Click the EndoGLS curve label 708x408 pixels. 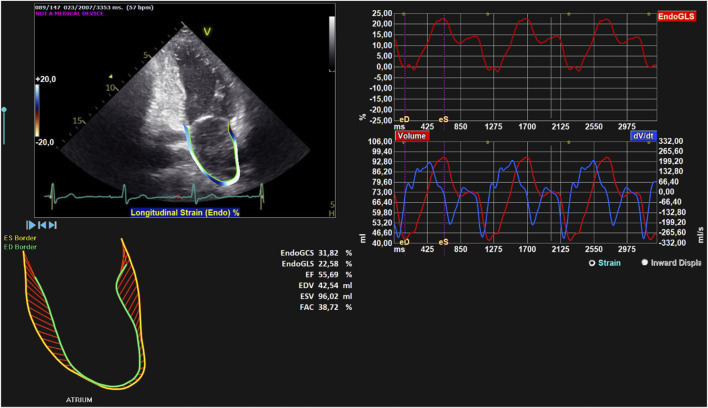676,17
